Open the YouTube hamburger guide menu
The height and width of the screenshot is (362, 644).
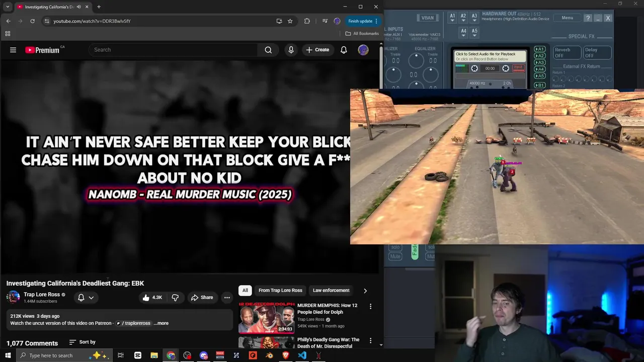point(13,50)
